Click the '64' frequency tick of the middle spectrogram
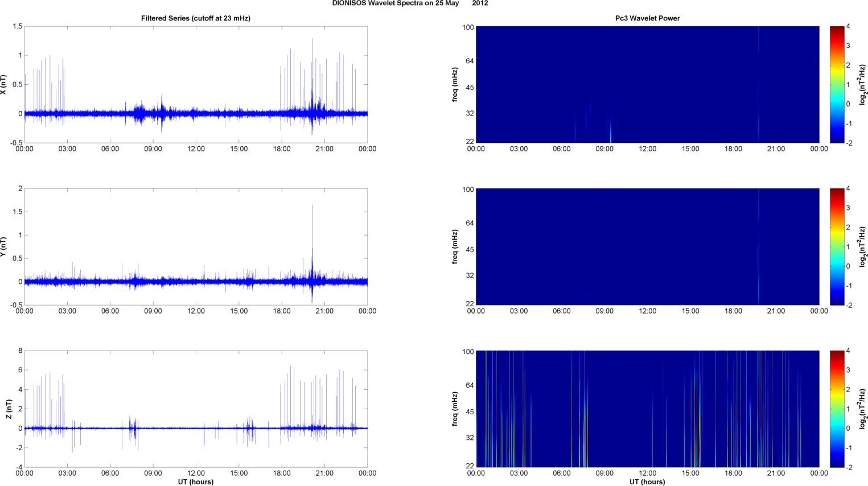The height and width of the screenshot is (486, 868). click(470, 223)
